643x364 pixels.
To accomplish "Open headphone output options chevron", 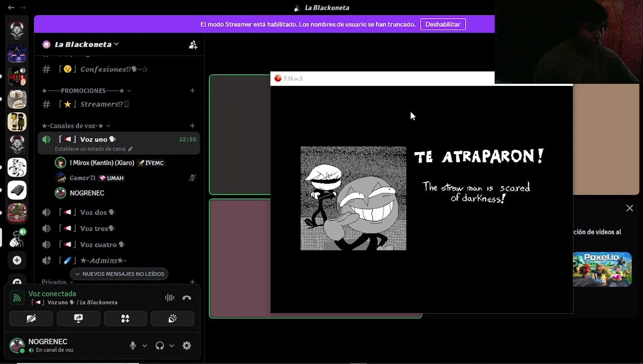I will [171, 346].
